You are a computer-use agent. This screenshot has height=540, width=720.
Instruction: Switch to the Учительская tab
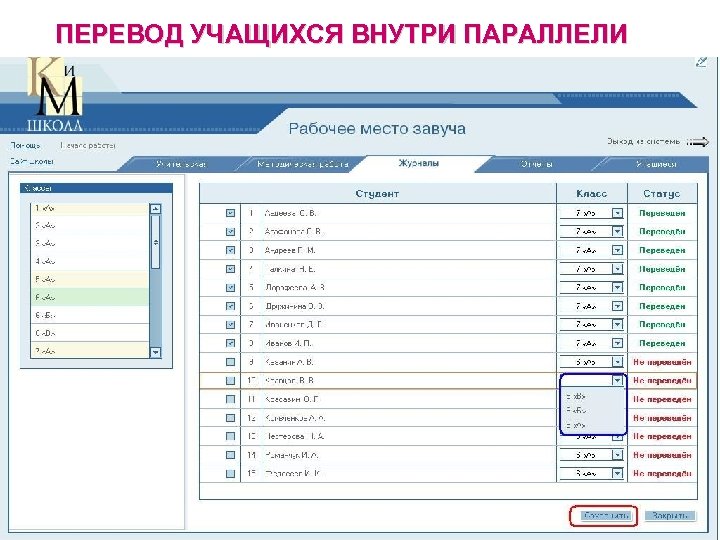click(181, 164)
